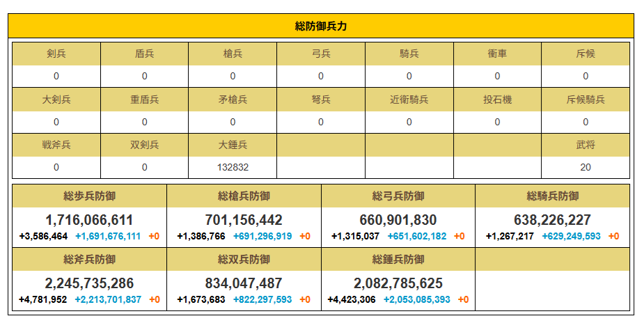Screen dimensions: 644x323
Task: Click the 総双兵防御 header
Action: point(244,260)
